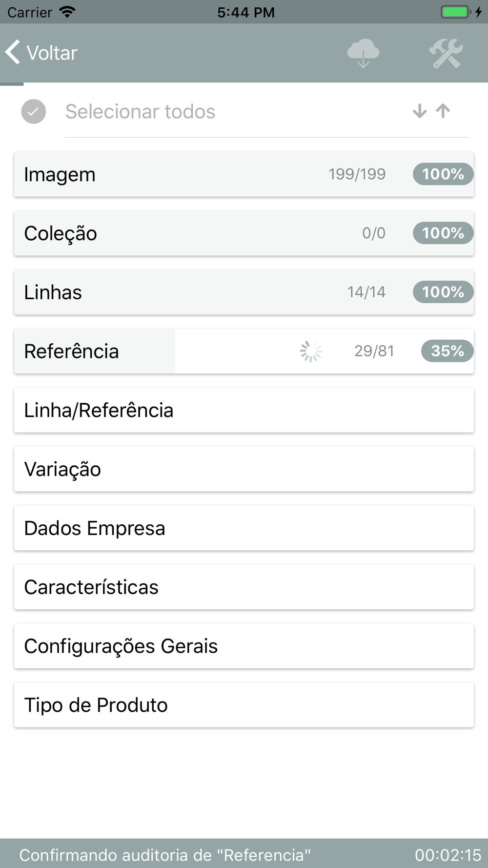The height and width of the screenshot is (868, 488).
Task: Tap the 35% badge on Referência
Action: point(447,351)
